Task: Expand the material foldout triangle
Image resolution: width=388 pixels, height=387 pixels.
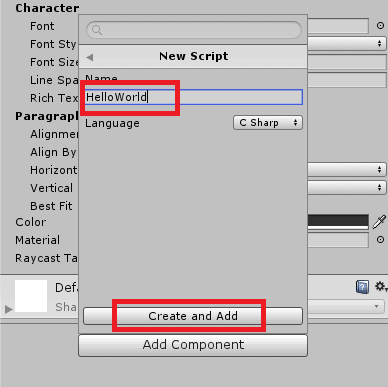Action: coord(9,309)
